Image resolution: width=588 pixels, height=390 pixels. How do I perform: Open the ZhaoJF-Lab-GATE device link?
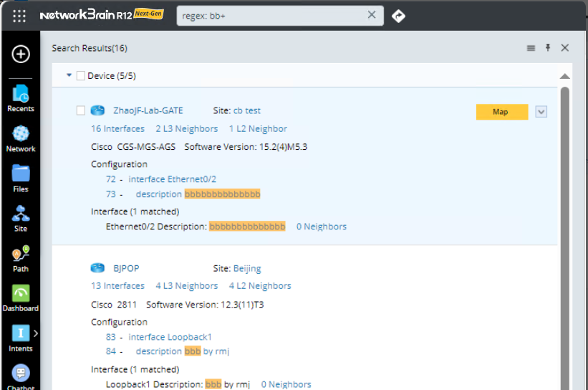click(x=148, y=110)
